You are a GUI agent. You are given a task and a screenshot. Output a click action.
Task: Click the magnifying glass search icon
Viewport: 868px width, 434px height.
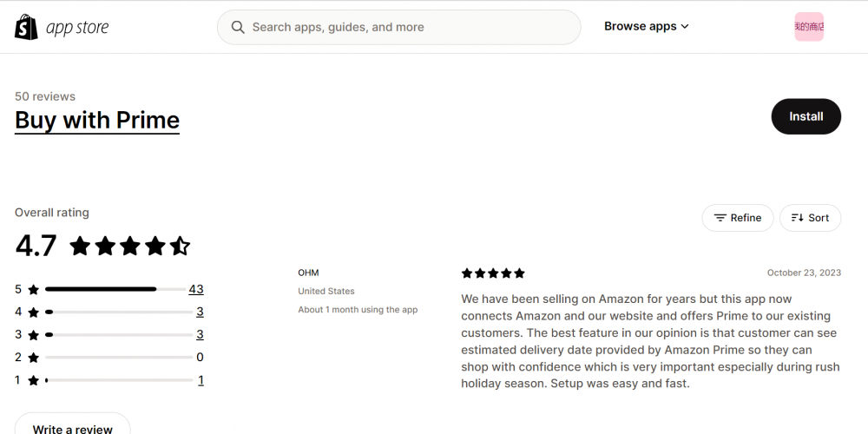click(238, 27)
